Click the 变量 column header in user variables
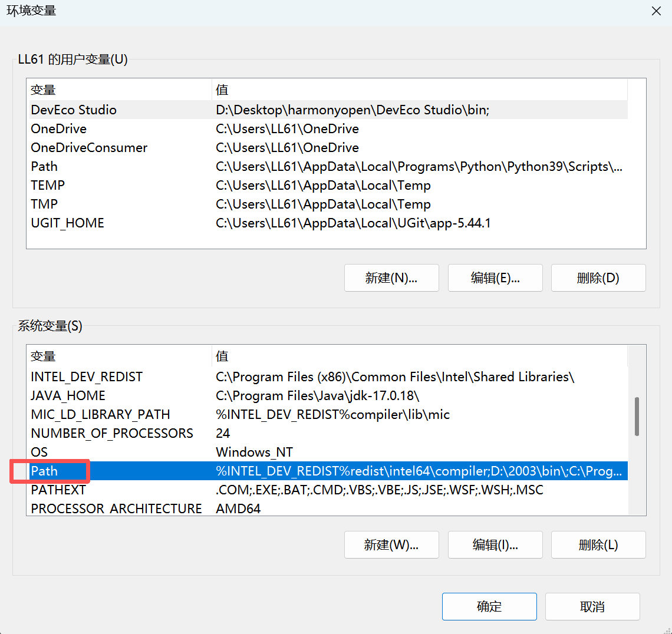Image resolution: width=672 pixels, height=634 pixels. tap(120, 90)
